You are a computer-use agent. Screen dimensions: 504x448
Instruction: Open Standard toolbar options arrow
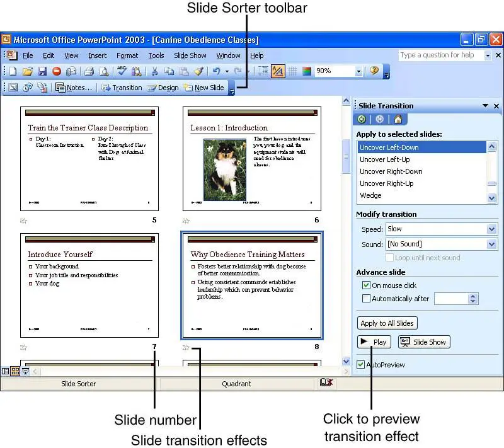point(387,72)
